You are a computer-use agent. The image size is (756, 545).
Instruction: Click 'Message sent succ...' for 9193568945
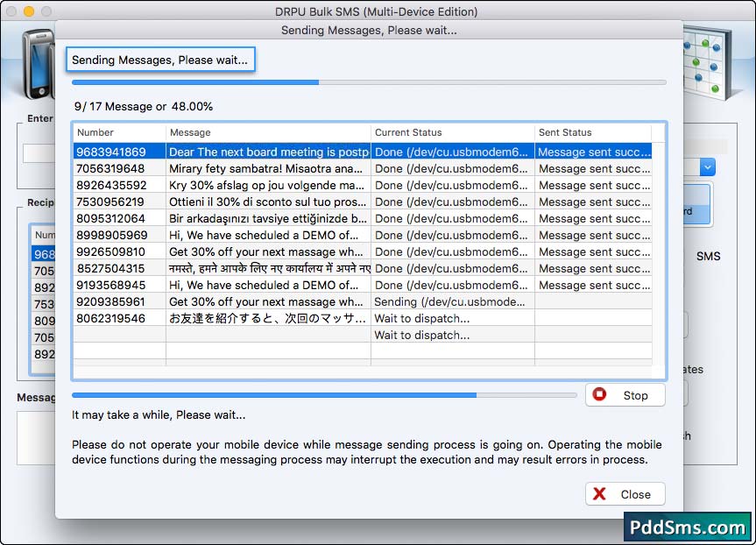pyautogui.click(x=594, y=285)
